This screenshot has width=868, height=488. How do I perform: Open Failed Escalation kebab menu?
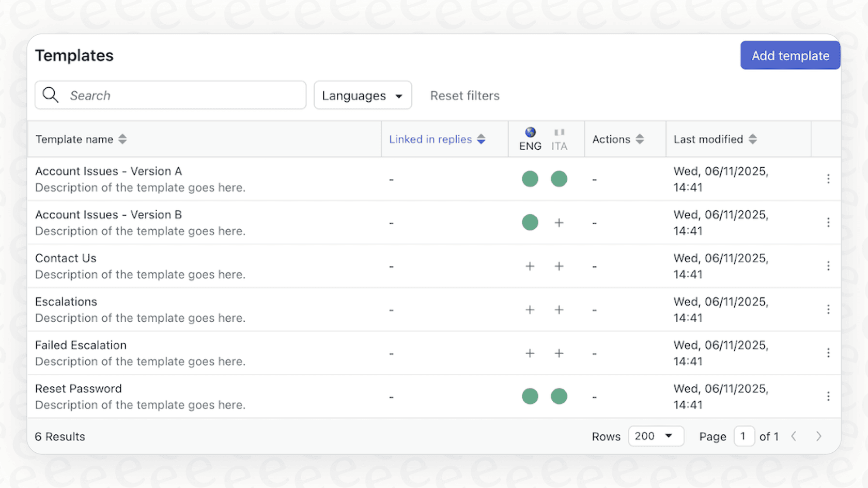(x=828, y=353)
